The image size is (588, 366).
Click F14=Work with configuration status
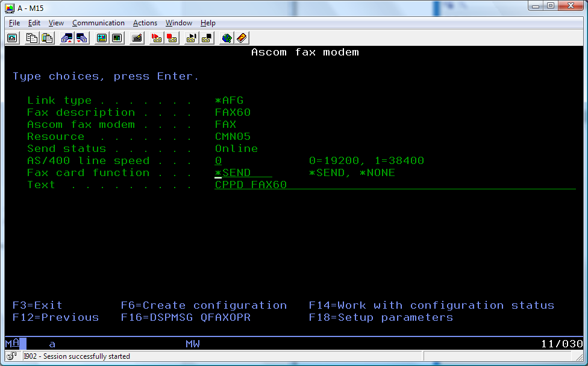(x=431, y=305)
